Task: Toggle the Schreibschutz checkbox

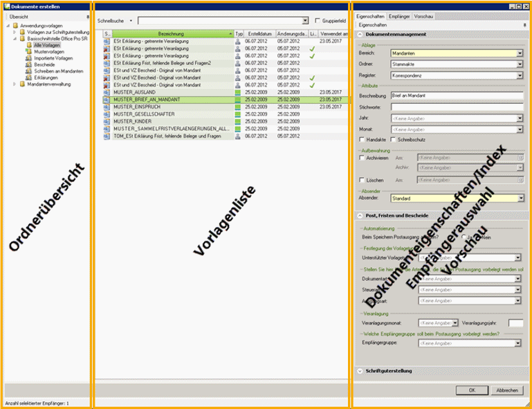Action: click(x=394, y=140)
